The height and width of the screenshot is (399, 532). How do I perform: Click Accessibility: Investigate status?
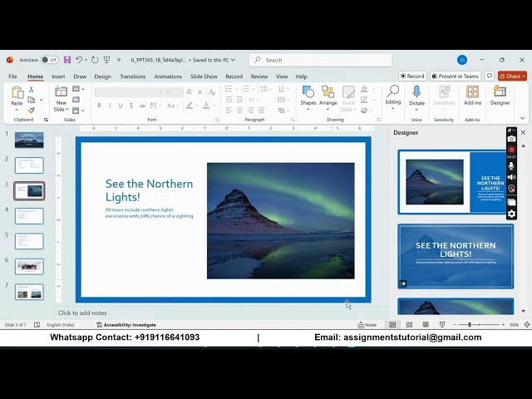point(126,325)
